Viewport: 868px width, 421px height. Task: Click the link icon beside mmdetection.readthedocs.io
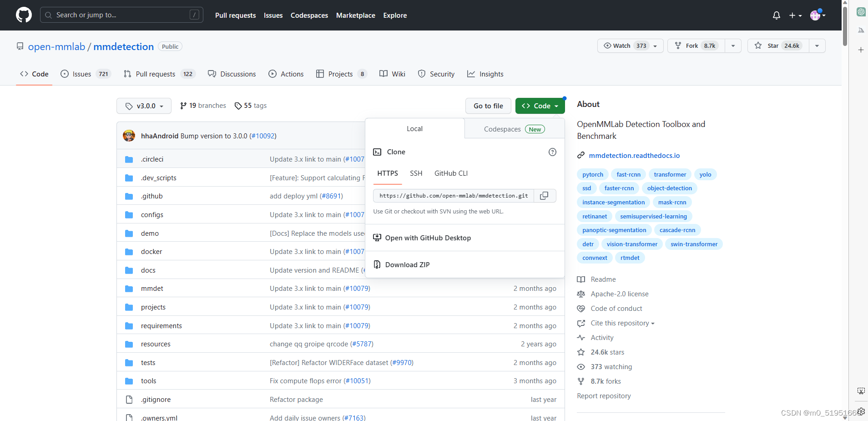581,156
